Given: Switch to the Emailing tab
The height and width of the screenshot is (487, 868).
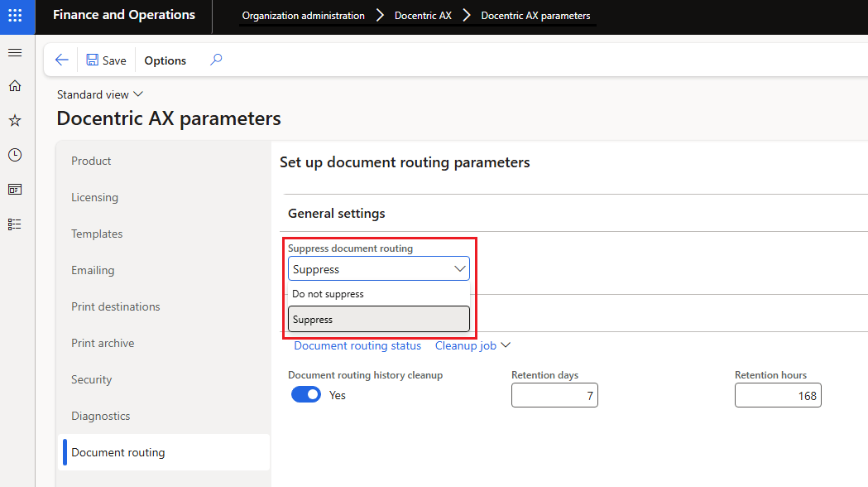Looking at the screenshot, I should pos(93,270).
